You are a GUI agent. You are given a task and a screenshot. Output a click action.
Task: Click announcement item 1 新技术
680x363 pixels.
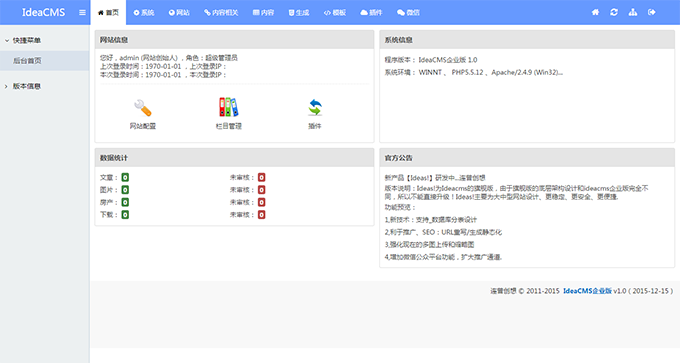pos(431,220)
